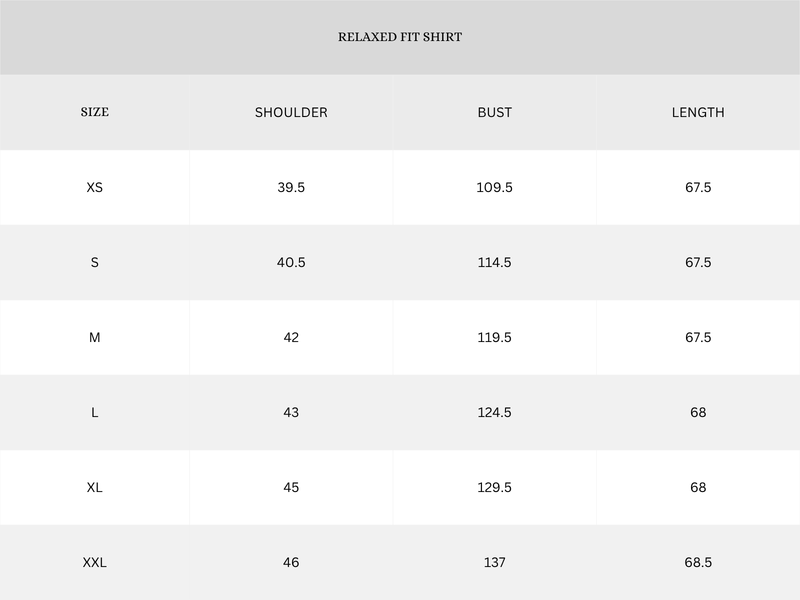Click shoulder value 40.5
The width and height of the screenshot is (800, 600).
click(x=291, y=262)
